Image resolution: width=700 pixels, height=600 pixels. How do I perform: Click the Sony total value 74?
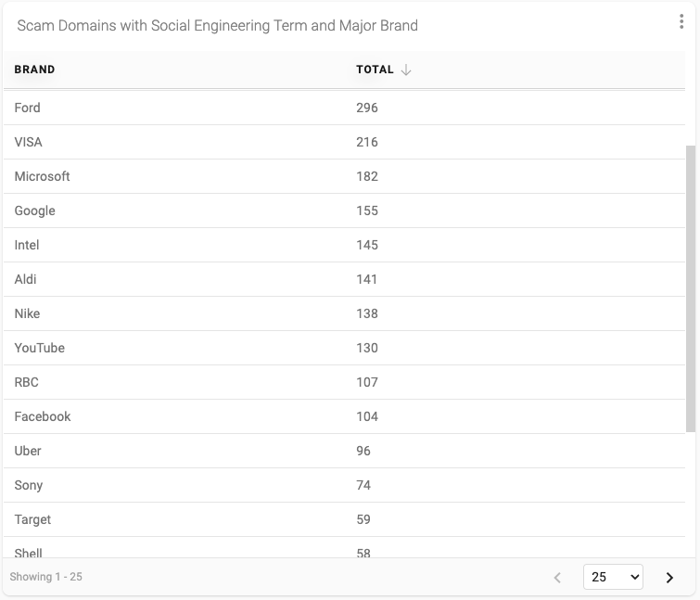point(363,485)
